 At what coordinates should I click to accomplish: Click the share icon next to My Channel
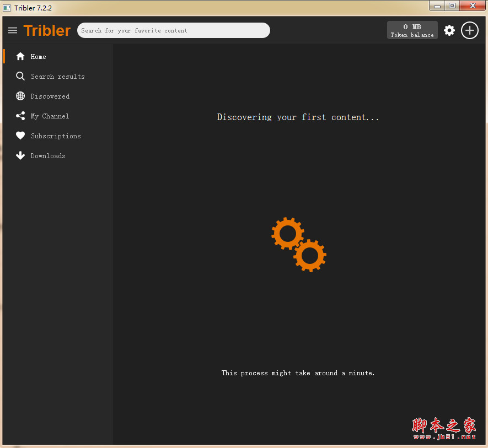(x=20, y=116)
